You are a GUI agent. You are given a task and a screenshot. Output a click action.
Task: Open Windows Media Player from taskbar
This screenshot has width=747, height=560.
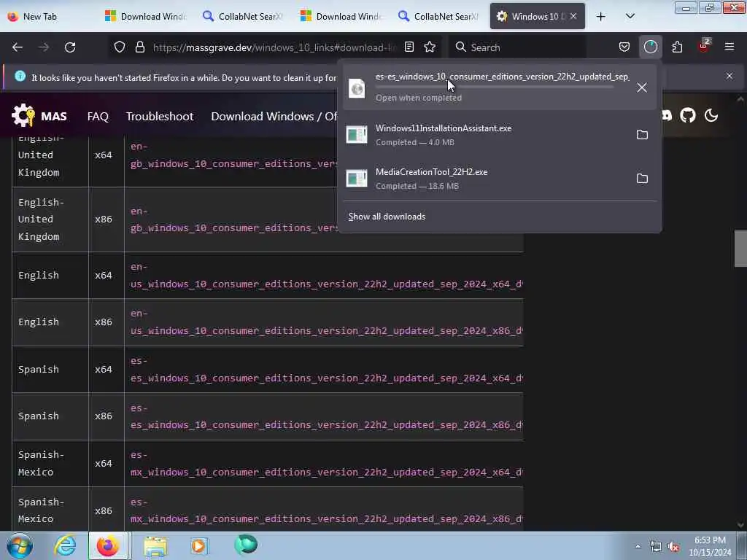pyautogui.click(x=199, y=545)
